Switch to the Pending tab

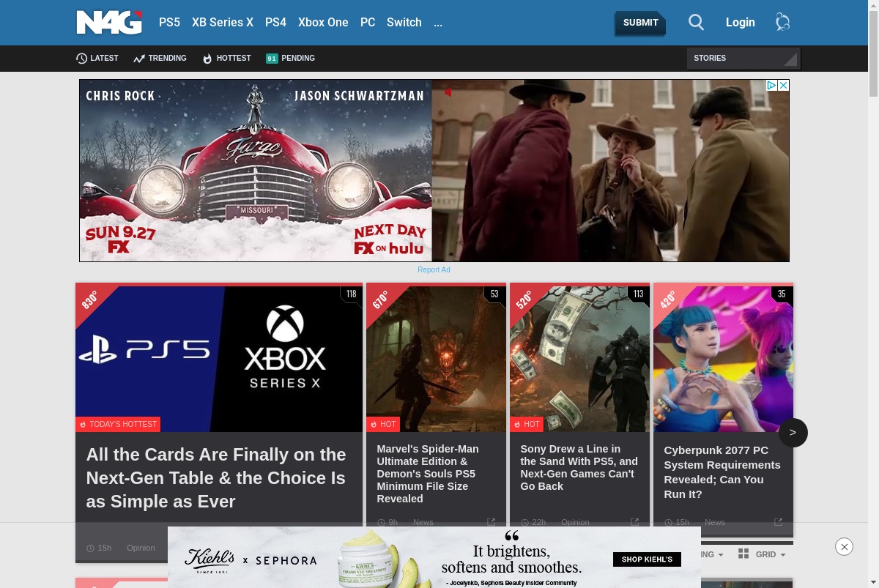click(290, 59)
